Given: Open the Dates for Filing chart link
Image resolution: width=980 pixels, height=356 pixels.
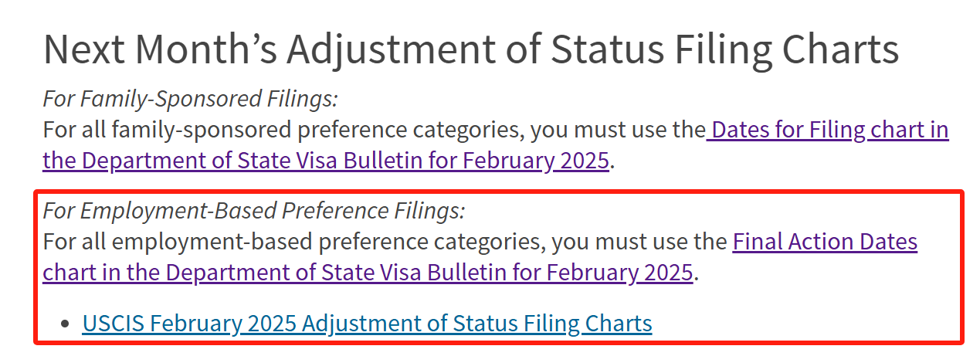Looking at the screenshot, I should tap(829, 130).
